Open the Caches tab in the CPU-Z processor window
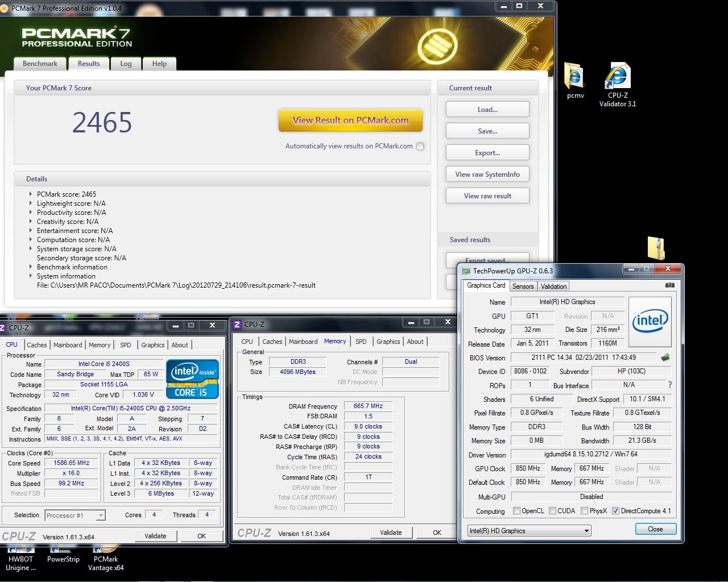Screen dimensions: 728x582 point(37,345)
